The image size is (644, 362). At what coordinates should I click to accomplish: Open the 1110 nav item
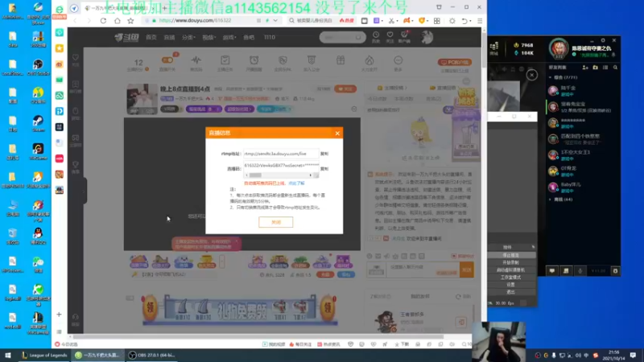(x=270, y=37)
